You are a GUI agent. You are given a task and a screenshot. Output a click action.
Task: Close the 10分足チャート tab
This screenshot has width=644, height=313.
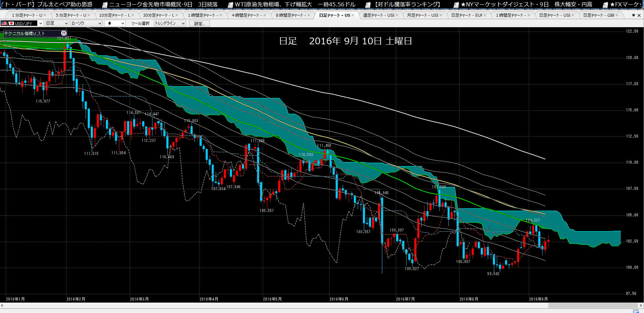(x=133, y=15)
